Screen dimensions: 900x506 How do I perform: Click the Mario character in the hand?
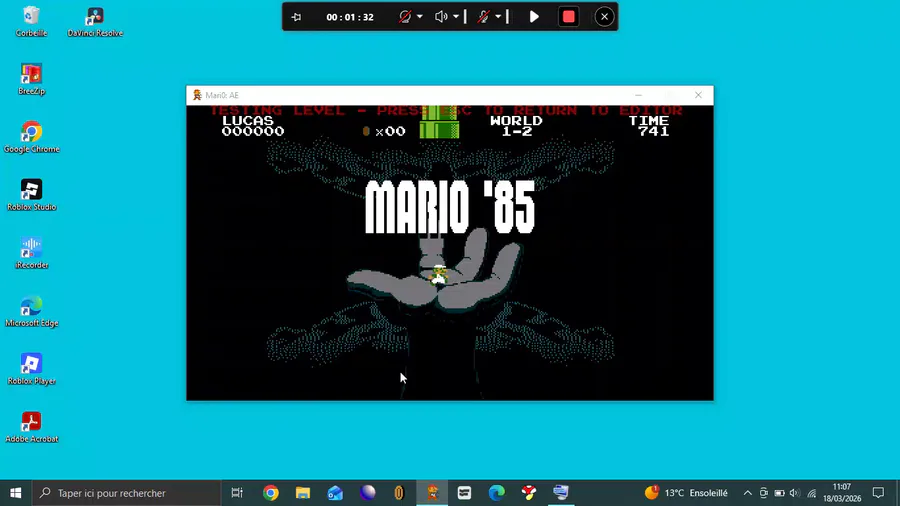(x=439, y=274)
